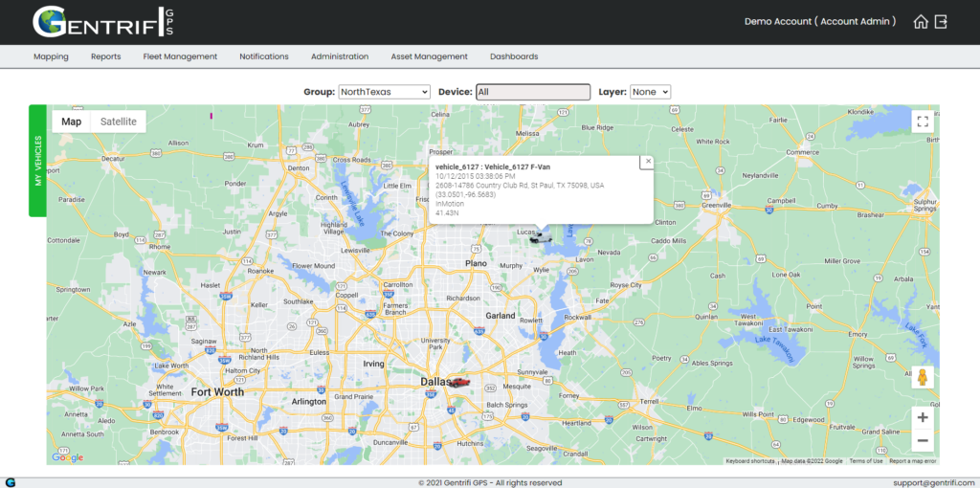Click the red car marker at Dallas

tap(459, 382)
